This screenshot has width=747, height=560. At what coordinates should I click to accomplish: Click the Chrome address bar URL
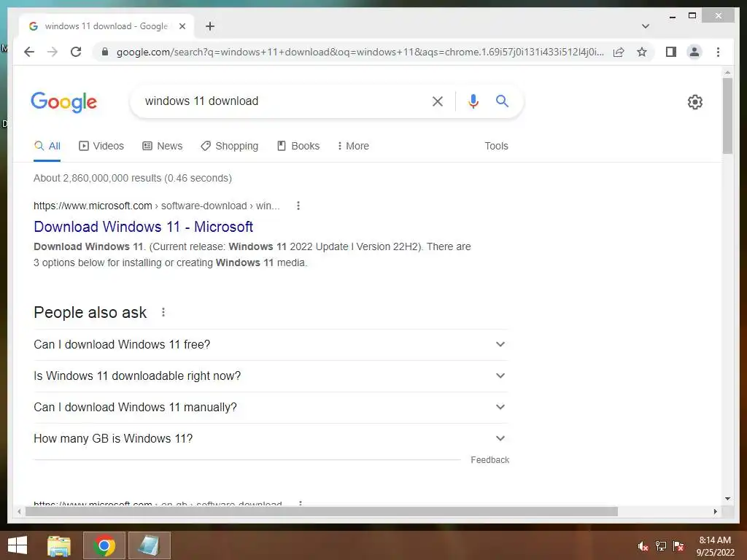coord(360,52)
